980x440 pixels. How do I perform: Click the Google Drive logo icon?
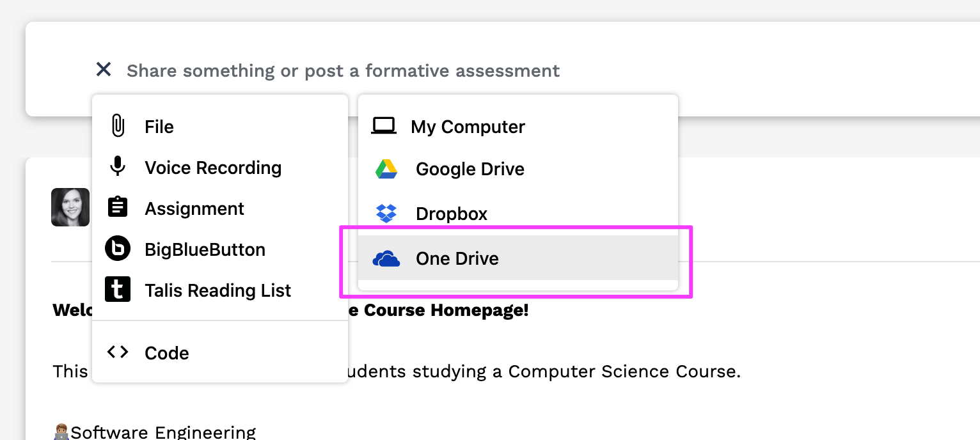coord(386,169)
